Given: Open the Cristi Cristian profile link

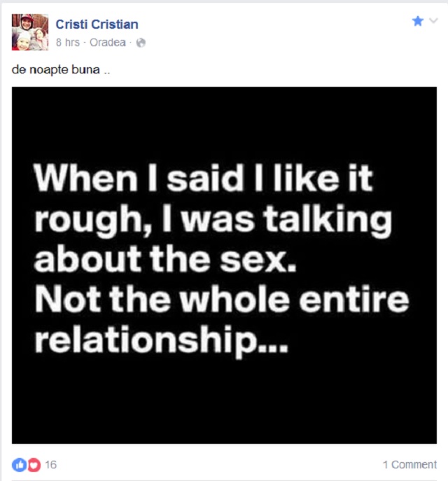Looking at the screenshot, I should pyautogui.click(x=97, y=25).
